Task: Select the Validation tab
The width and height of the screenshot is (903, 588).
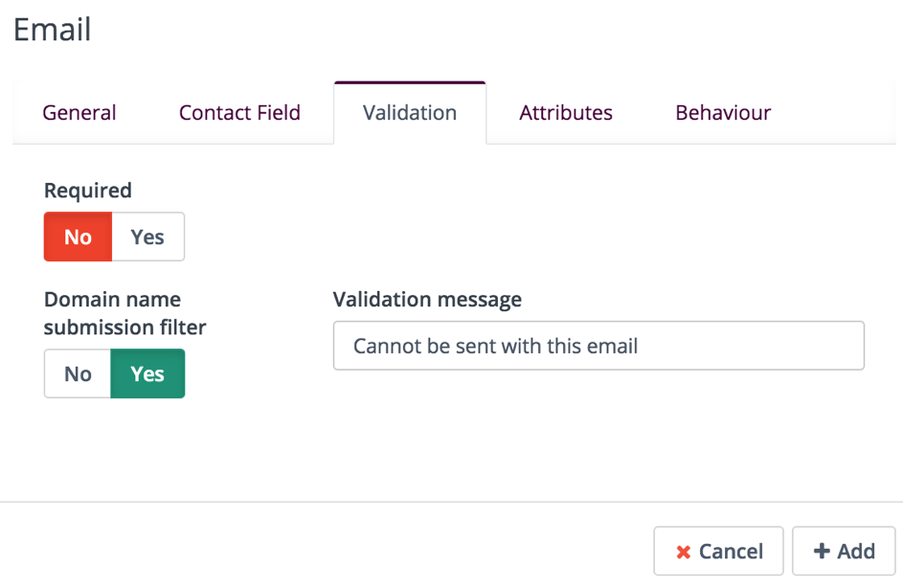Action: [410, 113]
